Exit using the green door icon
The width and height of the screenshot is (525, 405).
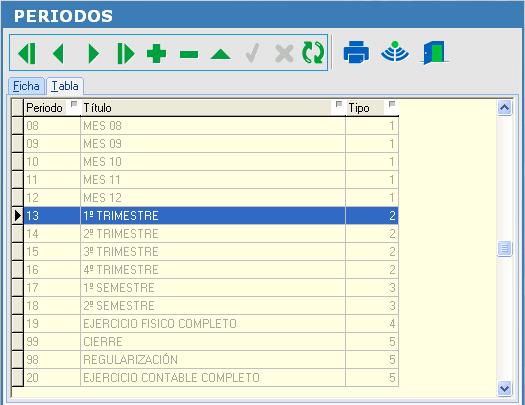point(434,53)
